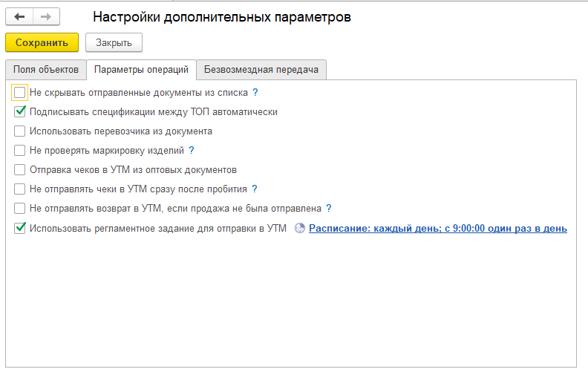Select 'Параметры операций' tab
Screen dimensions: 588x375
tap(141, 70)
